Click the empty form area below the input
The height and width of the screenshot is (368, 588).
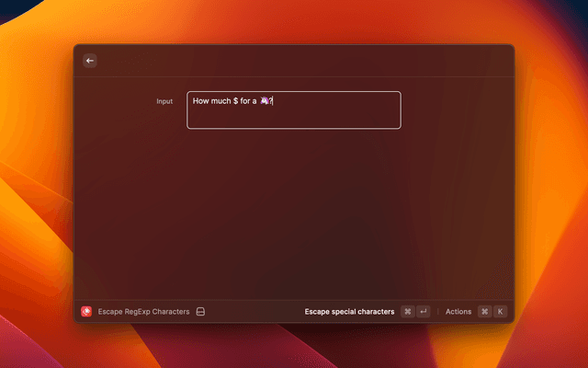pyautogui.click(x=294, y=212)
